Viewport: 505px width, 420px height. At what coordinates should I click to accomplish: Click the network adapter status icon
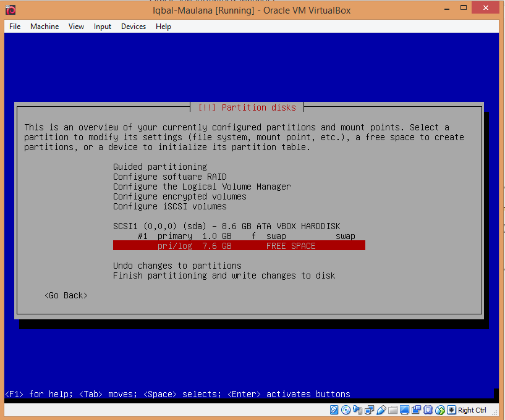[370, 410]
